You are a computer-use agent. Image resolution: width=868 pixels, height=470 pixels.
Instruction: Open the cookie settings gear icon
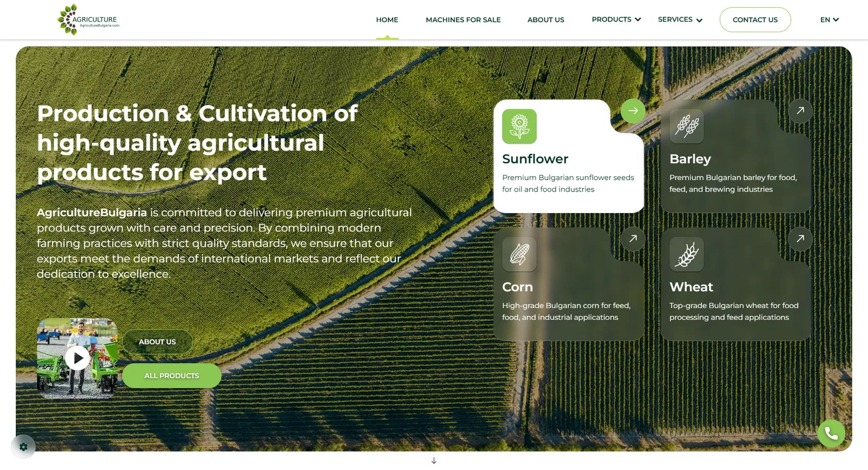click(x=23, y=447)
